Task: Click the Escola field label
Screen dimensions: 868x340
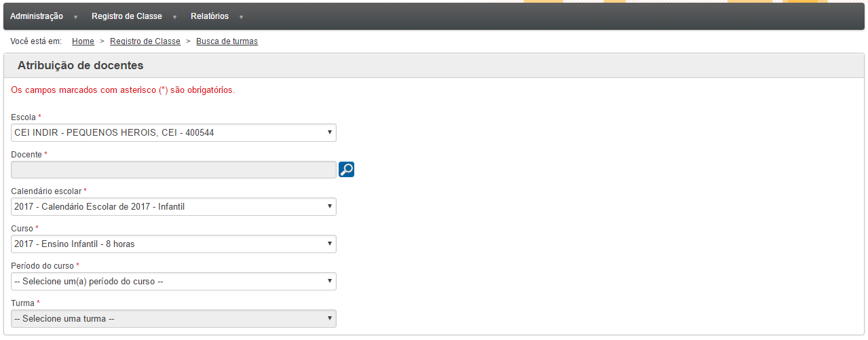Action: pyautogui.click(x=24, y=117)
